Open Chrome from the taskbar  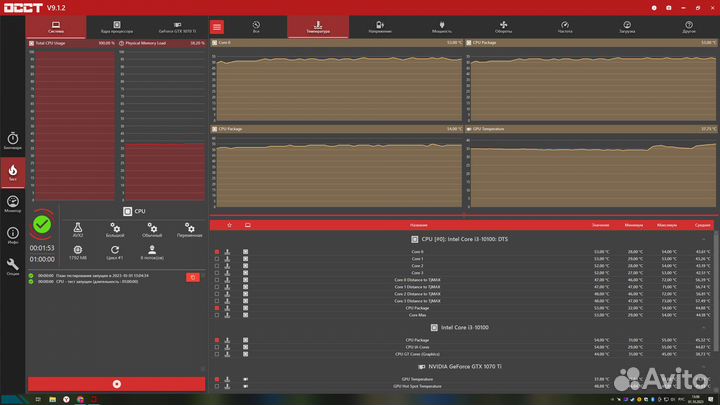tap(80, 399)
